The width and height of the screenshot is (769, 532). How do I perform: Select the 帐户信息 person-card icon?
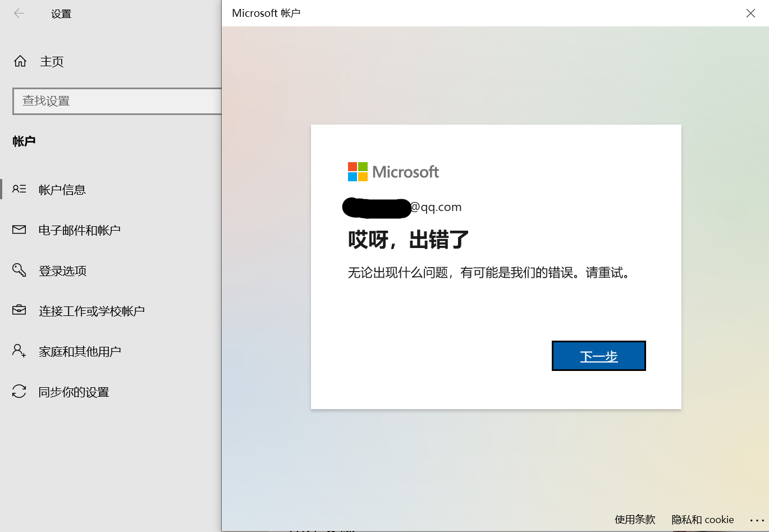tap(19, 189)
